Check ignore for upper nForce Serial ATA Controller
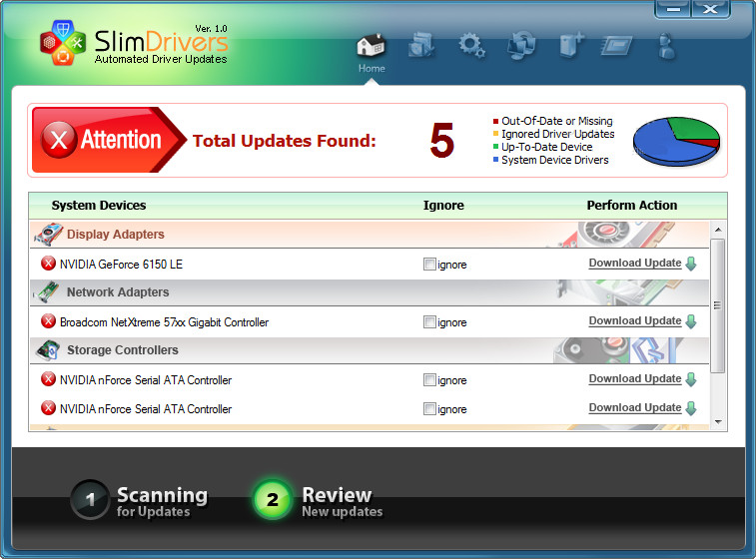756x559 pixels. (429, 379)
